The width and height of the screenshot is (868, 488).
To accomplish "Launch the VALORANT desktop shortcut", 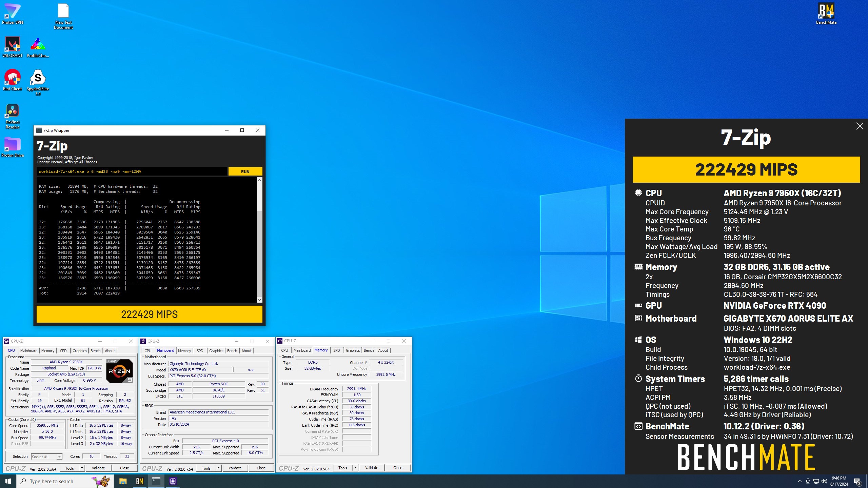I will click(x=13, y=47).
